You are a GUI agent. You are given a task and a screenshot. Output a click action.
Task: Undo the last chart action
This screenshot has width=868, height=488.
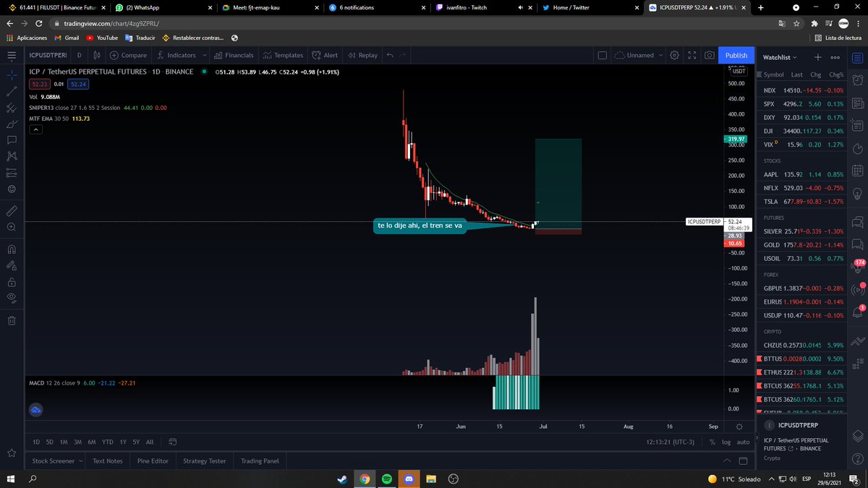tap(390, 55)
